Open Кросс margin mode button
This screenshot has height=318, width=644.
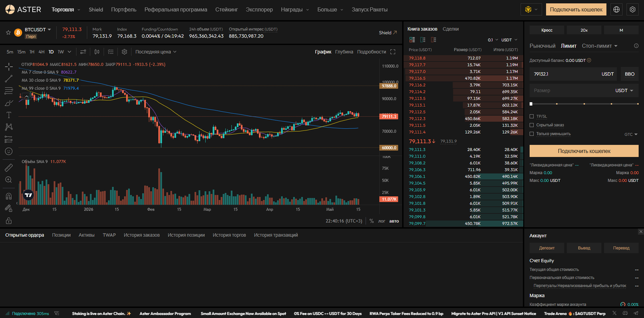tap(547, 30)
